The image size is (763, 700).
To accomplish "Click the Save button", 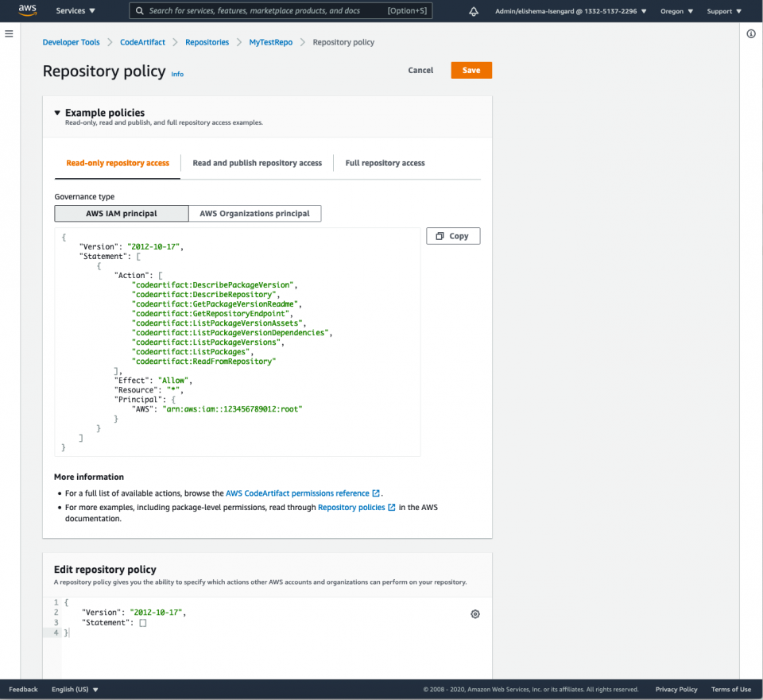I will [471, 70].
